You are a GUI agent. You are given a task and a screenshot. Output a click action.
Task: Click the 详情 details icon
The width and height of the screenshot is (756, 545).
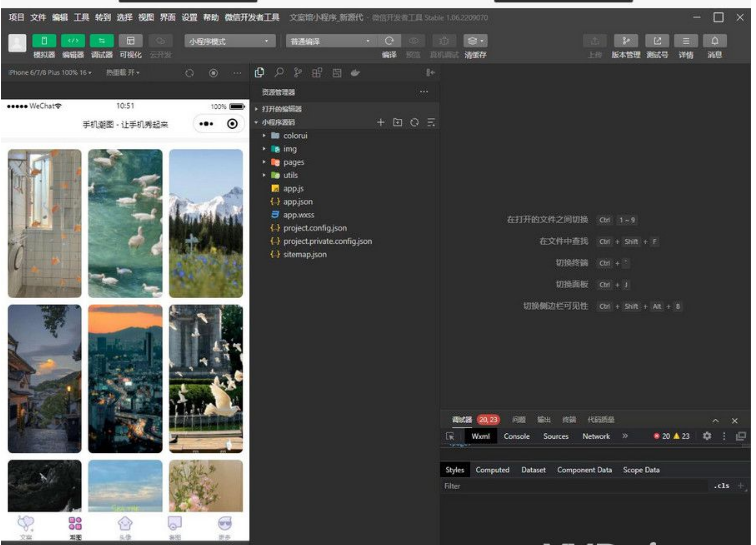(686, 41)
